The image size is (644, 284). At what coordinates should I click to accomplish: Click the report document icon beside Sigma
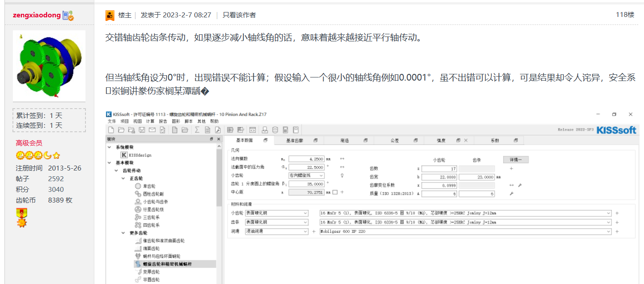click(x=207, y=130)
